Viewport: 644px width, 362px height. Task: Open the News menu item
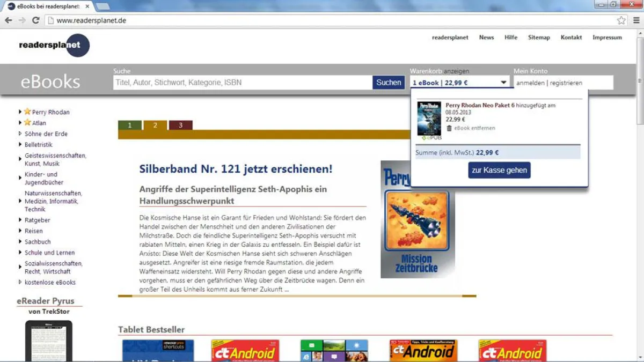(x=486, y=38)
